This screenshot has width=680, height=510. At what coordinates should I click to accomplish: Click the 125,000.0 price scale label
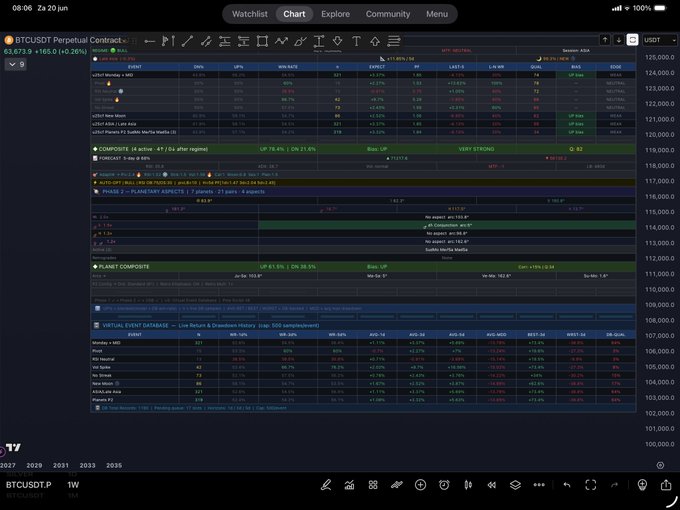tap(659, 57)
